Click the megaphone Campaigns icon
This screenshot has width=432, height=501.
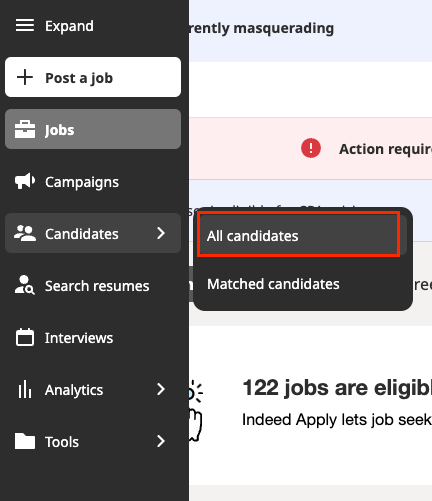coord(25,181)
